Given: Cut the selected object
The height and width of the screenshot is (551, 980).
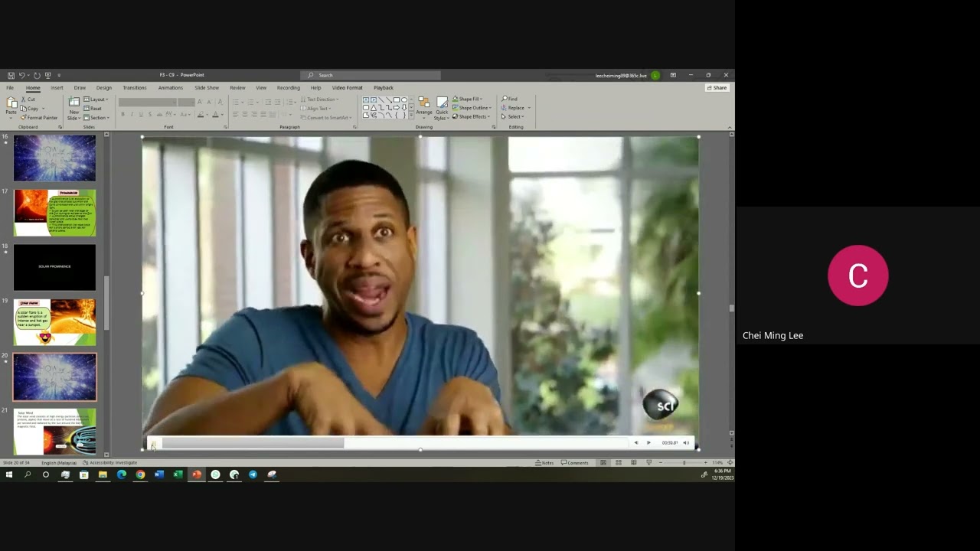Looking at the screenshot, I should click(28, 99).
